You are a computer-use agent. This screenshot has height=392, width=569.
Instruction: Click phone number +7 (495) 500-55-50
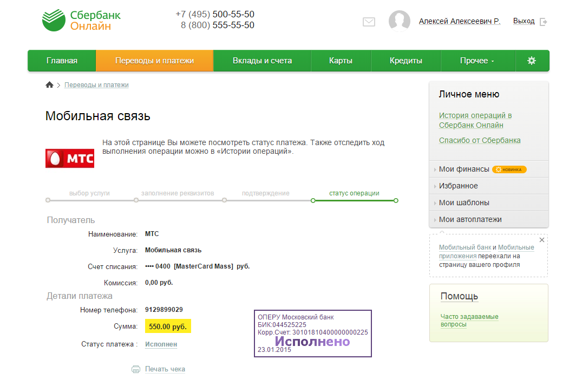pyautogui.click(x=215, y=14)
